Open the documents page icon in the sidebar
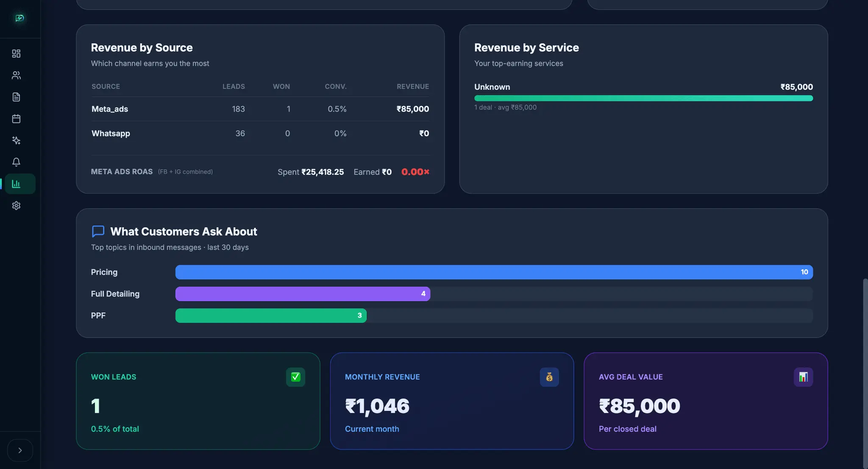The width and height of the screenshot is (868, 469). [x=16, y=97]
